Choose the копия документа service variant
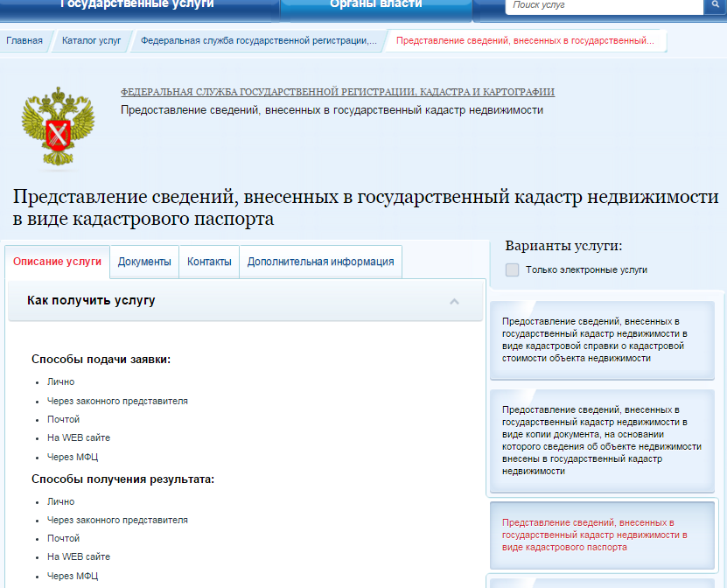The width and height of the screenshot is (727, 588). click(x=602, y=439)
